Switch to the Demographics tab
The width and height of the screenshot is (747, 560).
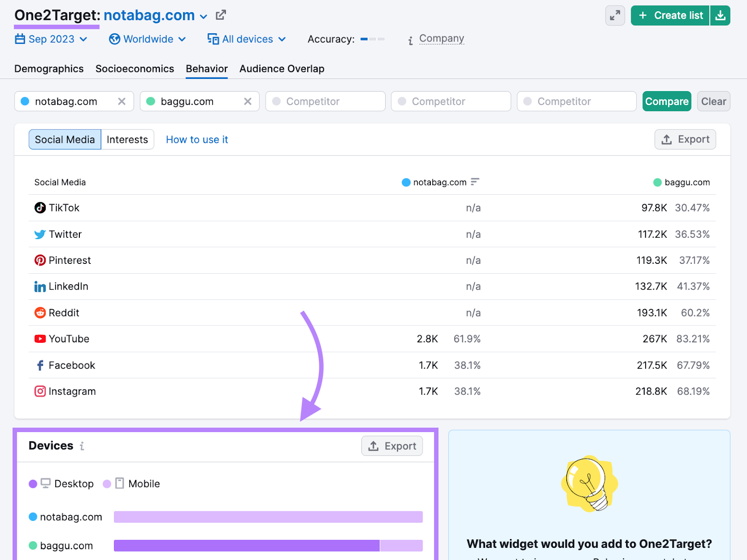point(49,69)
